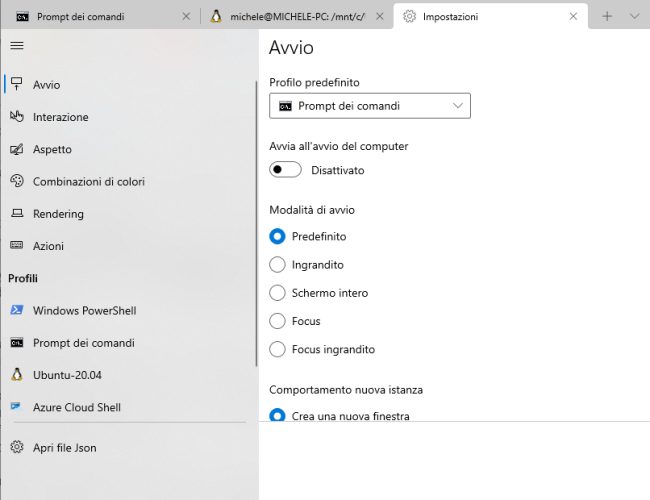Viewport: 650px width, 500px height.
Task: Select the Focus ingrandito option
Action: coord(278,350)
